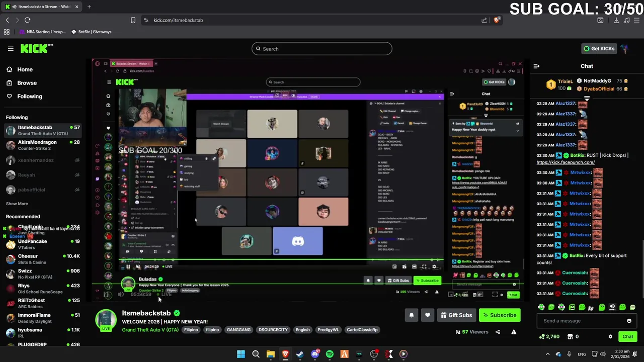Open the AkiraMondragon channel in the sidebar
644x362 pixels.
[x=43, y=145]
